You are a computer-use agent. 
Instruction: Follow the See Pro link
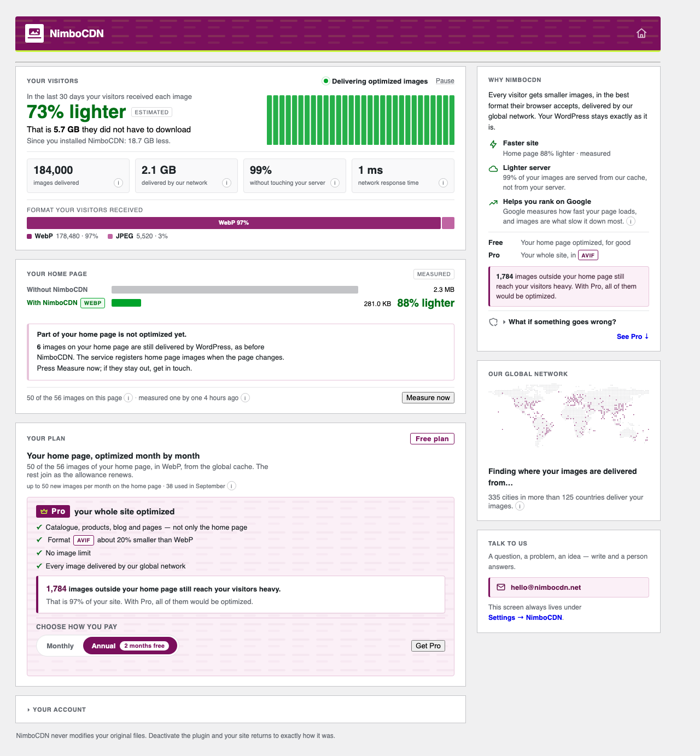[633, 336]
